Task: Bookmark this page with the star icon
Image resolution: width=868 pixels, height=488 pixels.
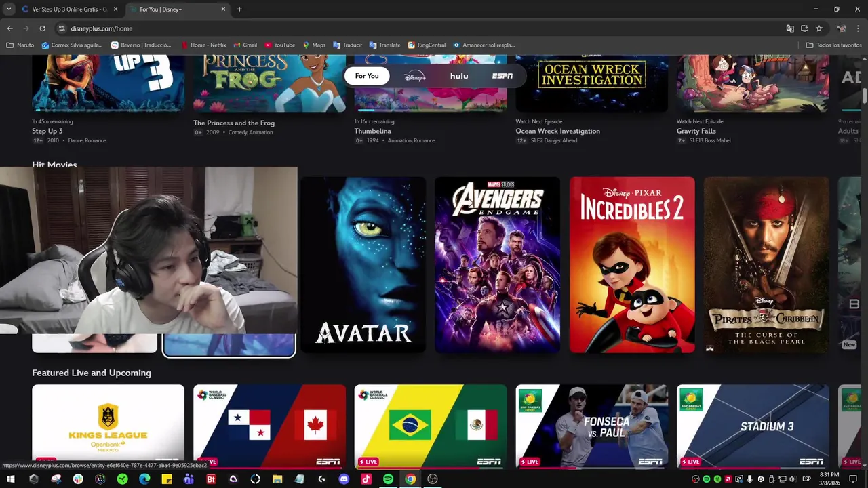Action: [x=819, y=28]
